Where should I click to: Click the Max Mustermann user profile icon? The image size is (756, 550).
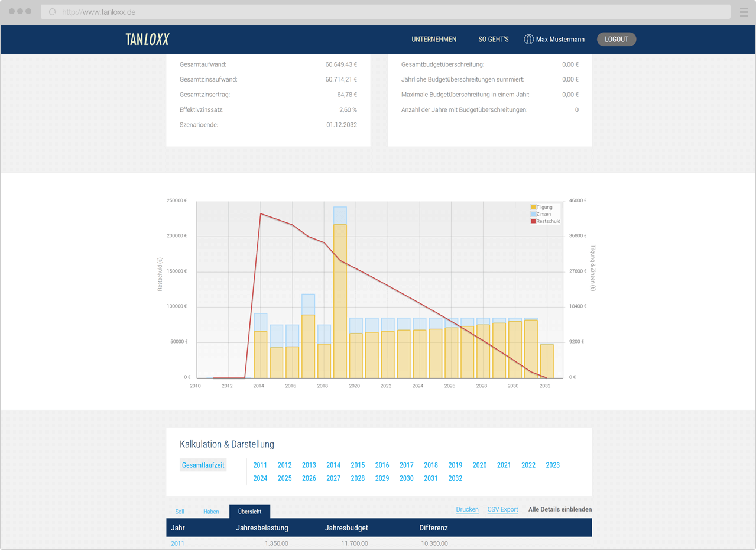click(528, 39)
